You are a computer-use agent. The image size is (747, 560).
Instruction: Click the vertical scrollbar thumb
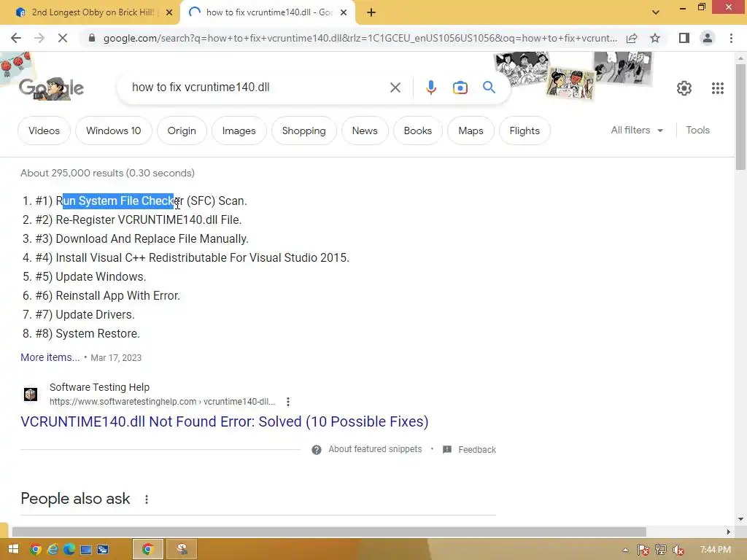tap(740, 117)
